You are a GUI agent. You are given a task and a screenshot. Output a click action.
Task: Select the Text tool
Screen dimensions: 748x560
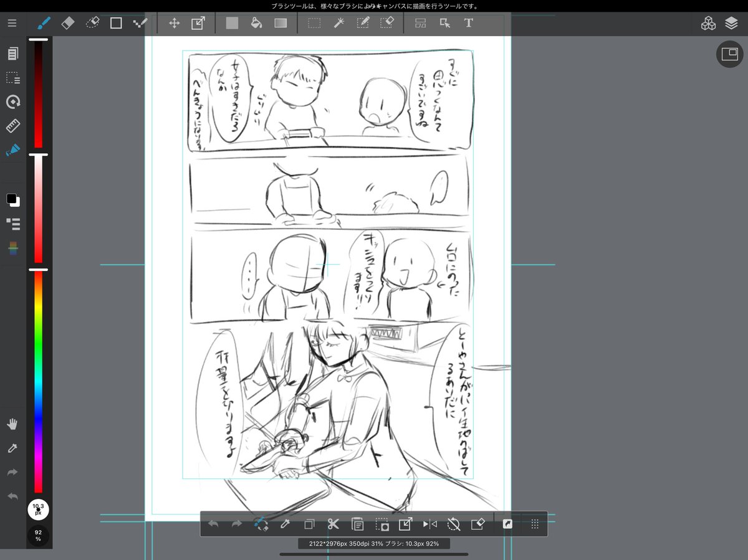tap(469, 24)
